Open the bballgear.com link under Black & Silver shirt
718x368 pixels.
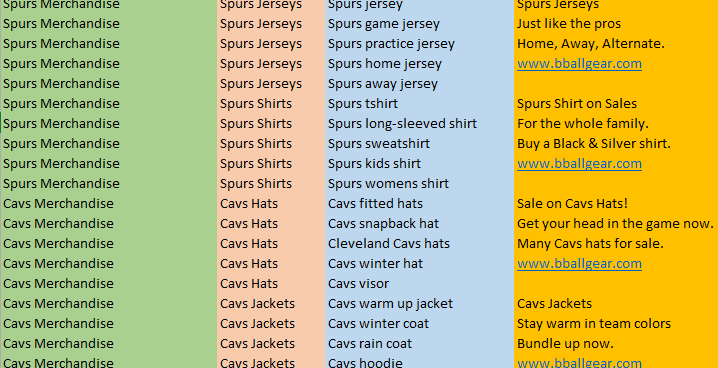[579, 164]
